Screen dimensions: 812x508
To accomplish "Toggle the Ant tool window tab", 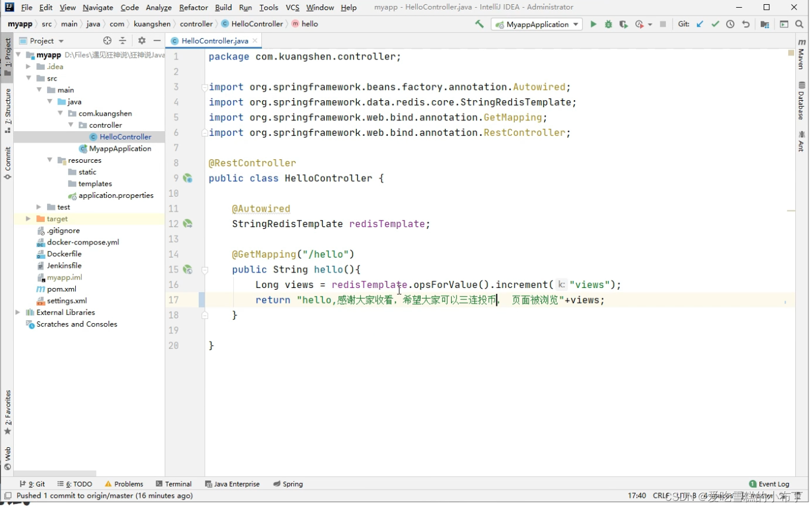I will click(801, 141).
